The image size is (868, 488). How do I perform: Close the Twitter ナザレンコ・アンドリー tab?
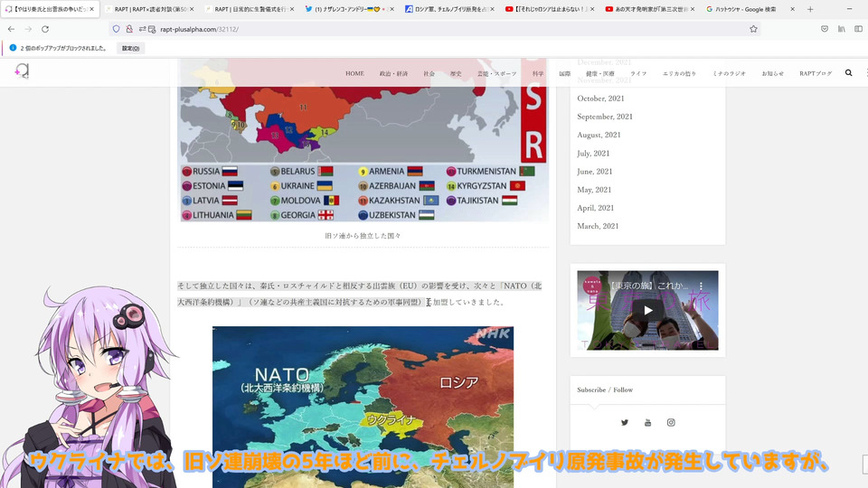[392, 9]
